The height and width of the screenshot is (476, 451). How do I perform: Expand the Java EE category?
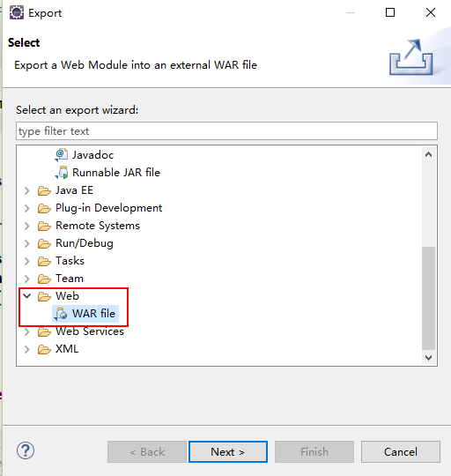pyautogui.click(x=27, y=190)
